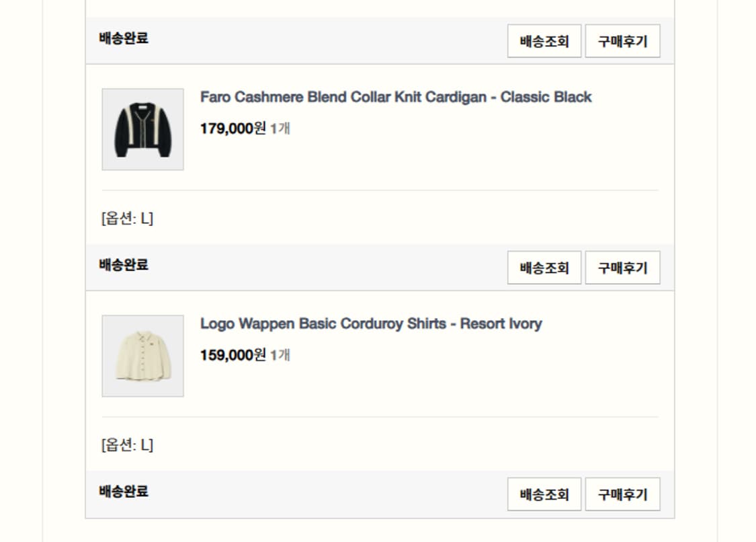Image resolution: width=756 pixels, height=542 pixels.
Task: Click the topmost 배송완료 status label
Action: (124, 38)
